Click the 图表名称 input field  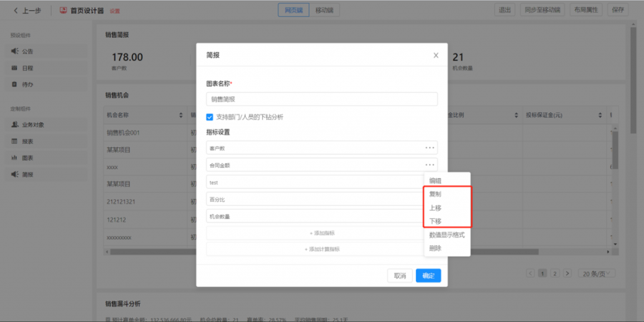pyautogui.click(x=321, y=99)
